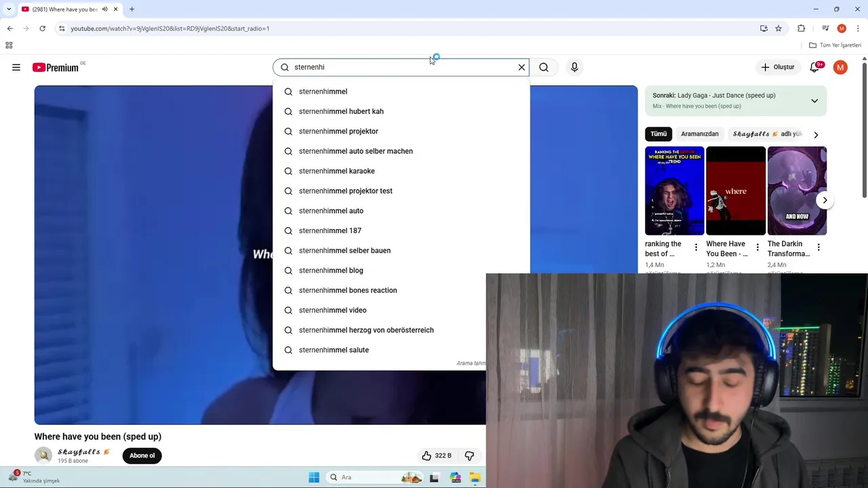
Task: Select suggestion 'sternenhimmel karaoke'
Action: coord(401,171)
